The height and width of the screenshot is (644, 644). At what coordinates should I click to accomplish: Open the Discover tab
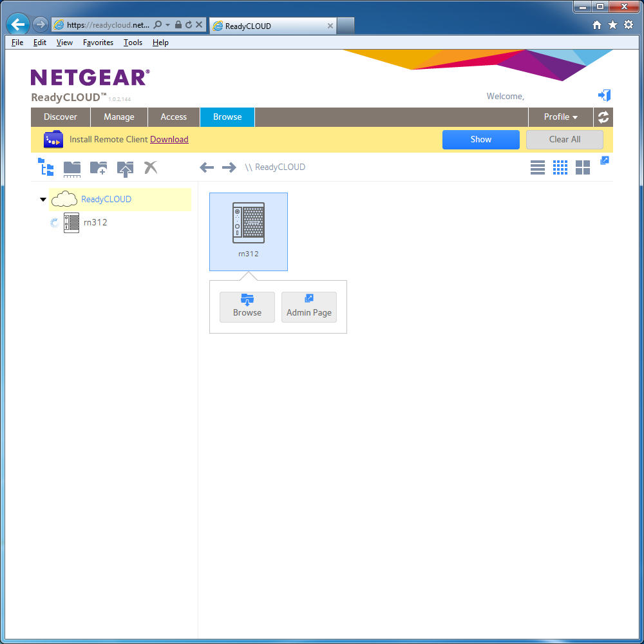click(x=61, y=117)
